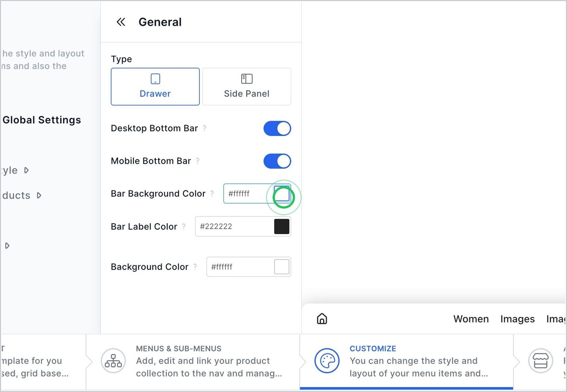Viewport: 567px width, 392px height.
Task: Open help tooltip for Desktop Bottom Bar
Action: pyautogui.click(x=205, y=128)
